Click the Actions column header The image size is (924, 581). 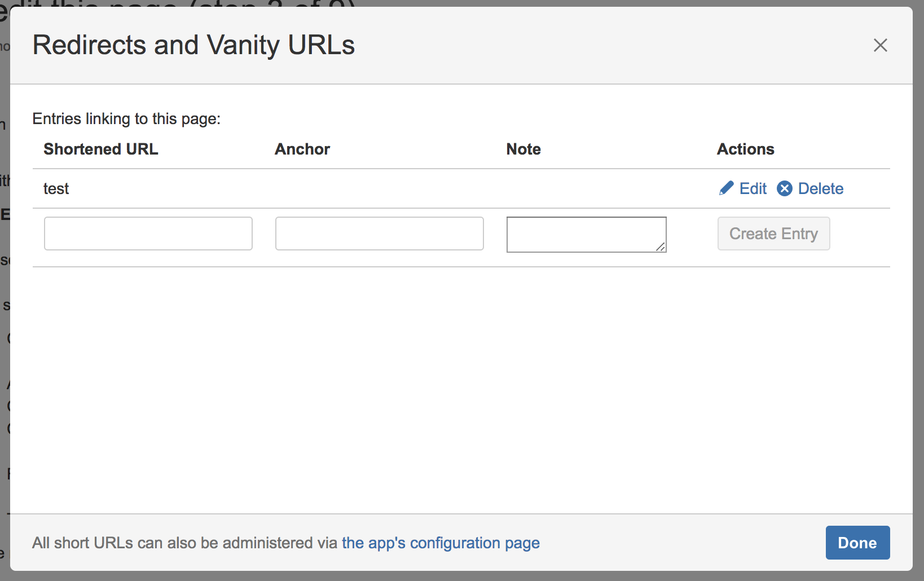coord(746,149)
